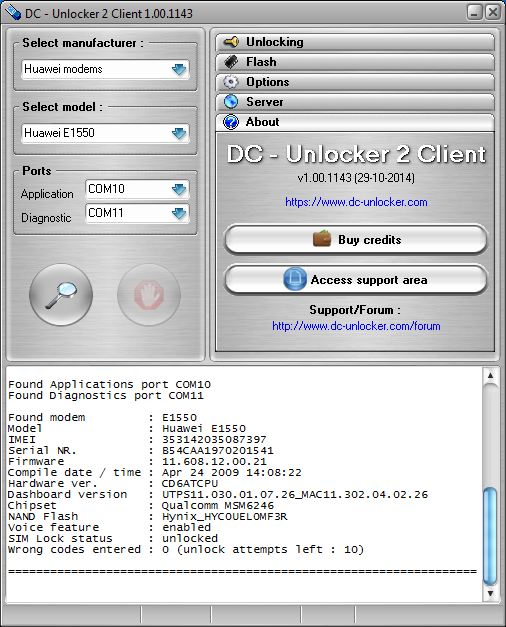Click the red stop hand button
Screen dimensions: 506x627
point(149,295)
